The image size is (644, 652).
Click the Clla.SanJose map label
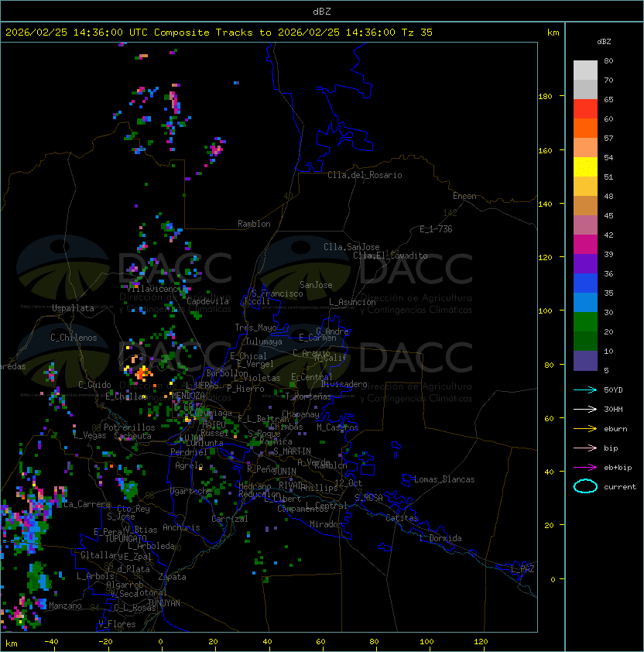coord(351,247)
